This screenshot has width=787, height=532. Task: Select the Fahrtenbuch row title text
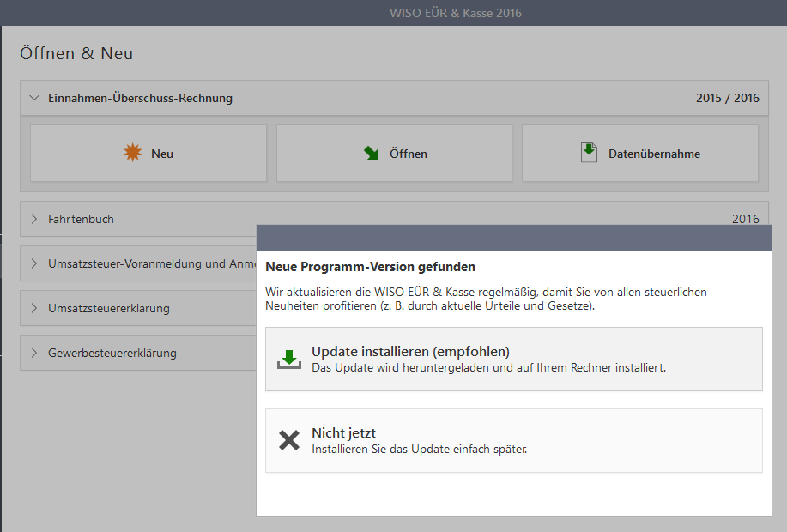(x=81, y=219)
